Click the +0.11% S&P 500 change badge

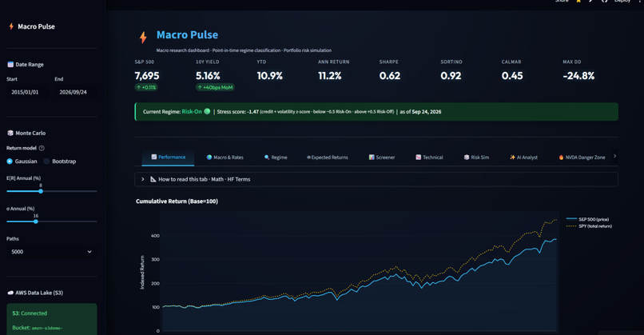pos(146,87)
